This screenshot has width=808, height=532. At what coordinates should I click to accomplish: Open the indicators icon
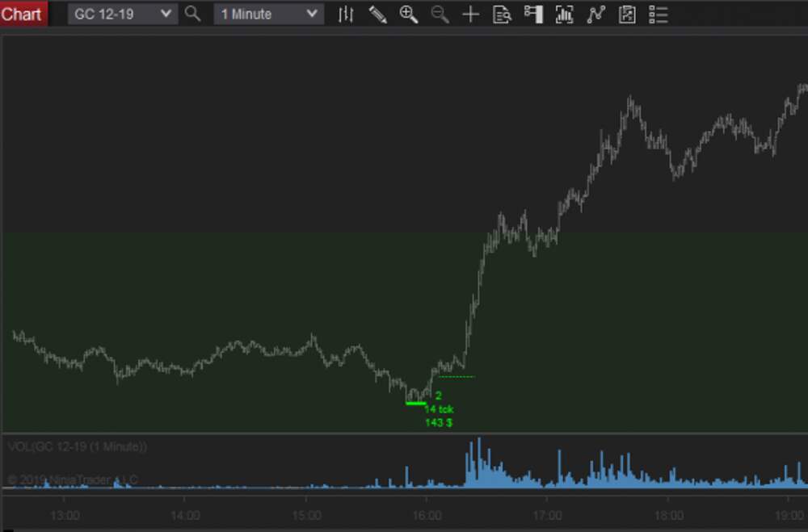[x=595, y=14]
